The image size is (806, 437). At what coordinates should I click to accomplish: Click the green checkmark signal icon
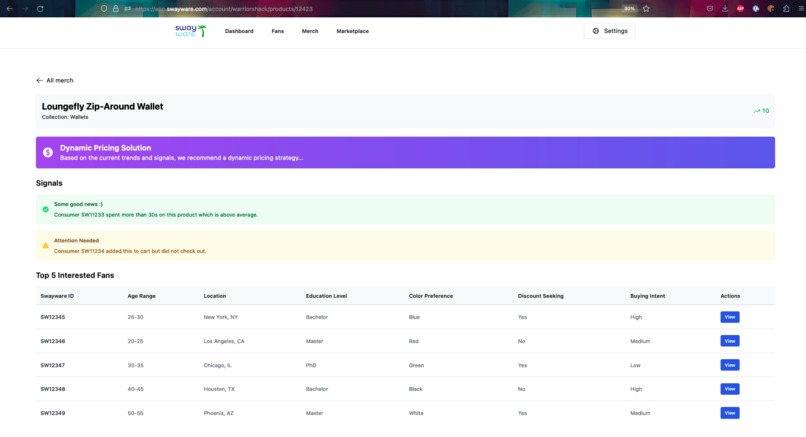[45, 209]
